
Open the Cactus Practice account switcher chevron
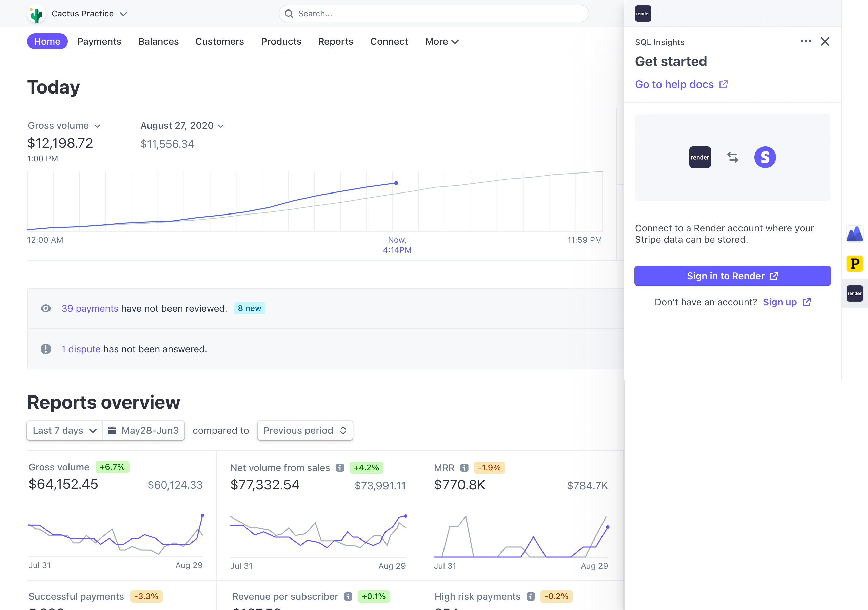123,14
